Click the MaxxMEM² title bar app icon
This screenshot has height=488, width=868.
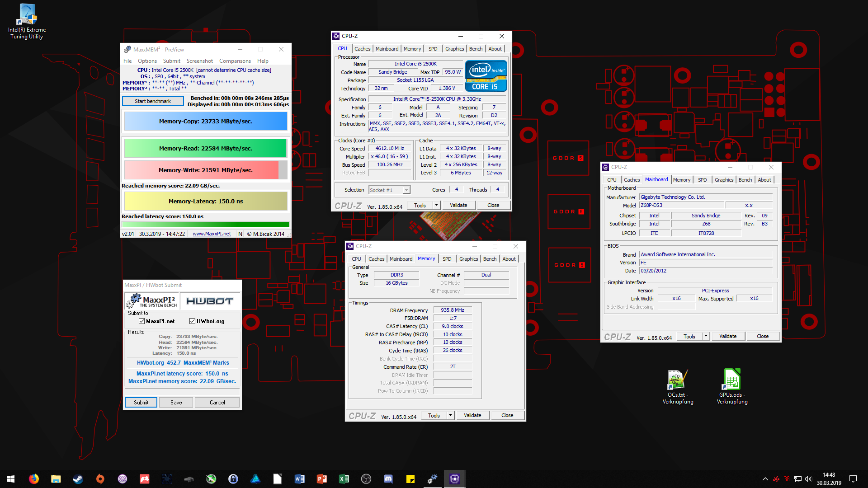(x=127, y=49)
